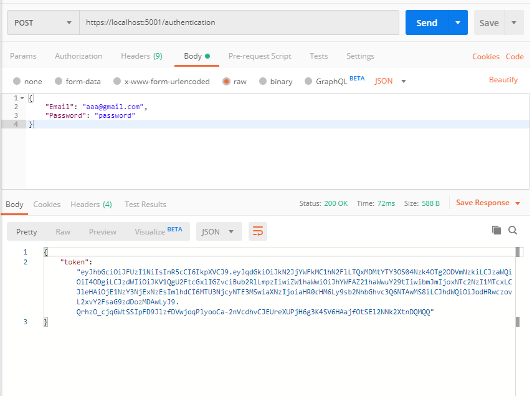The width and height of the screenshot is (532, 396).
Task: Open response Headers (4) tab
Action: (x=92, y=205)
